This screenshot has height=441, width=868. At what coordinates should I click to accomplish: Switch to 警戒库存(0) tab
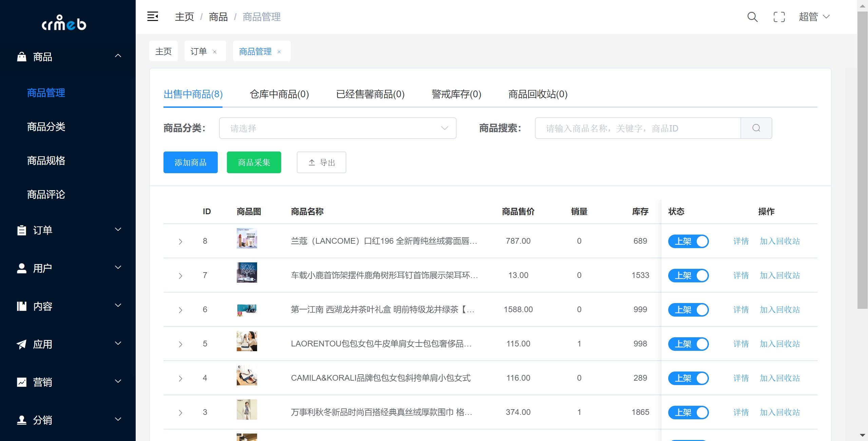[456, 94]
